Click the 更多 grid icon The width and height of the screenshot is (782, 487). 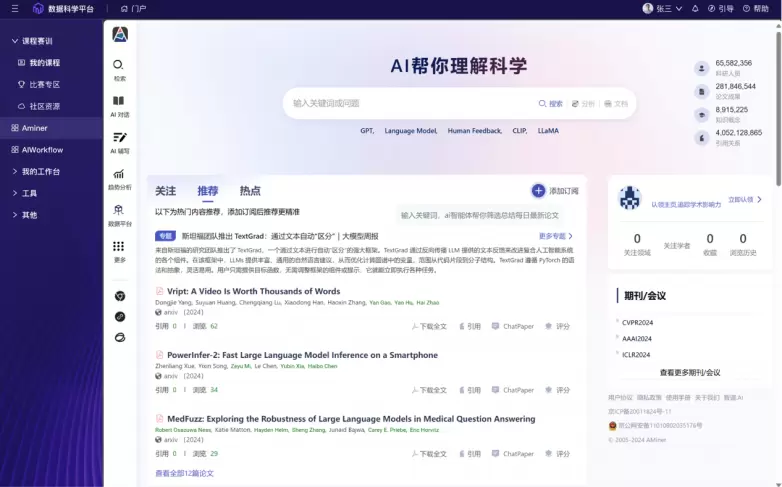point(119,246)
